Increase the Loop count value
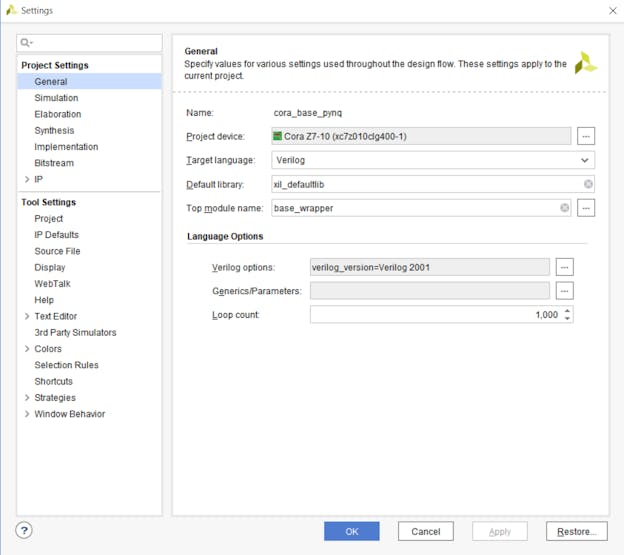 tap(567, 311)
